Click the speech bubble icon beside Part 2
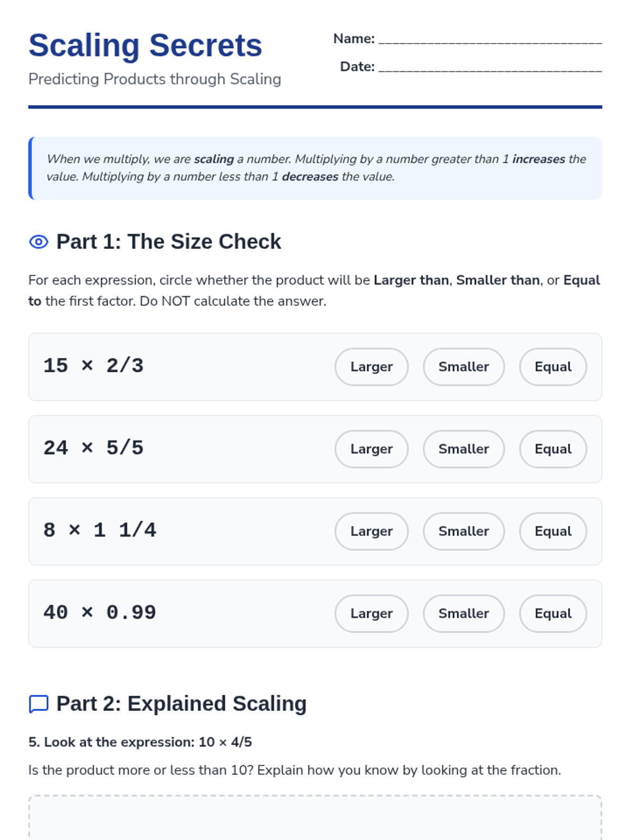The image size is (630, 840). pos(38,704)
